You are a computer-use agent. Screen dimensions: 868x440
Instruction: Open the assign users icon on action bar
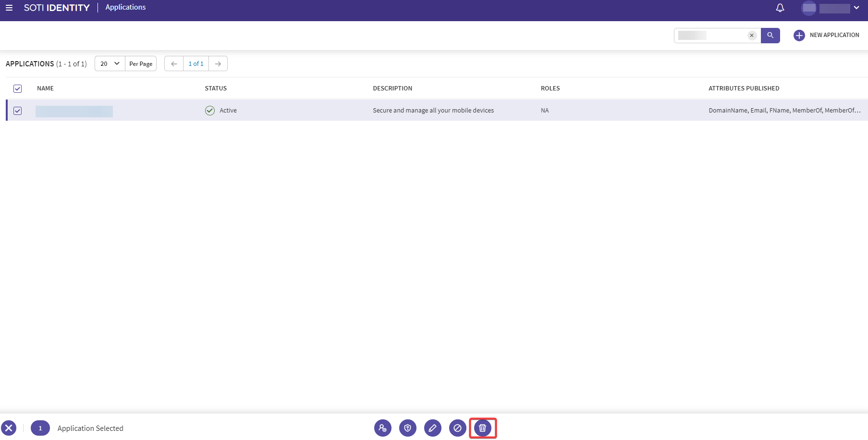pyautogui.click(x=382, y=427)
